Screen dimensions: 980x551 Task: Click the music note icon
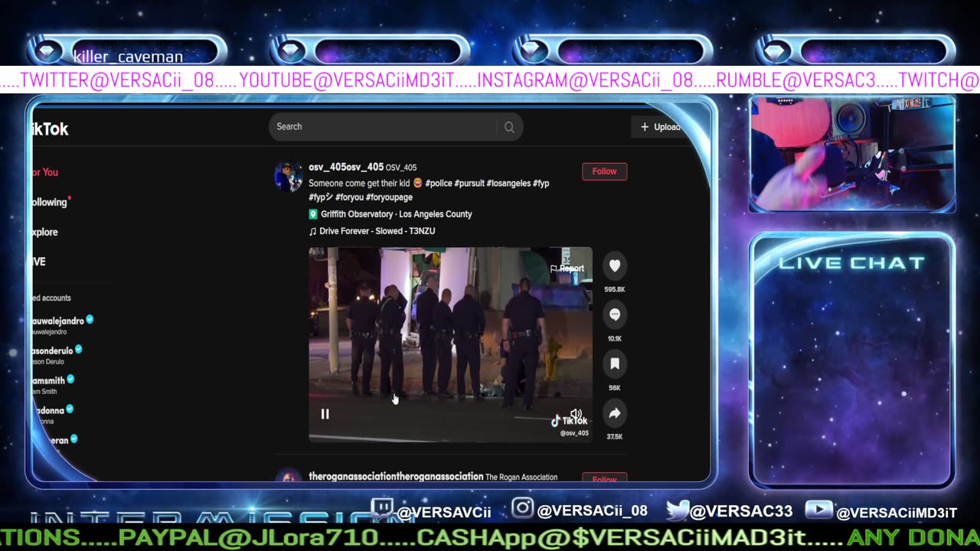[312, 231]
